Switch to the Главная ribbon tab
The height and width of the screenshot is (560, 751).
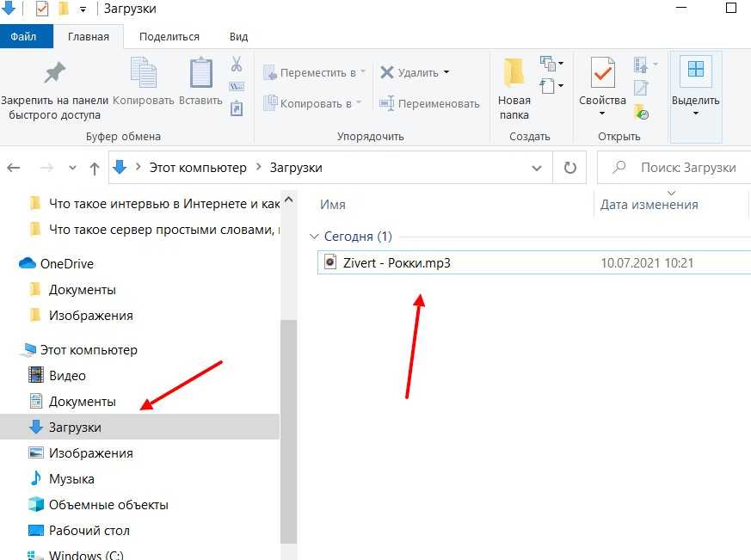pyautogui.click(x=88, y=36)
